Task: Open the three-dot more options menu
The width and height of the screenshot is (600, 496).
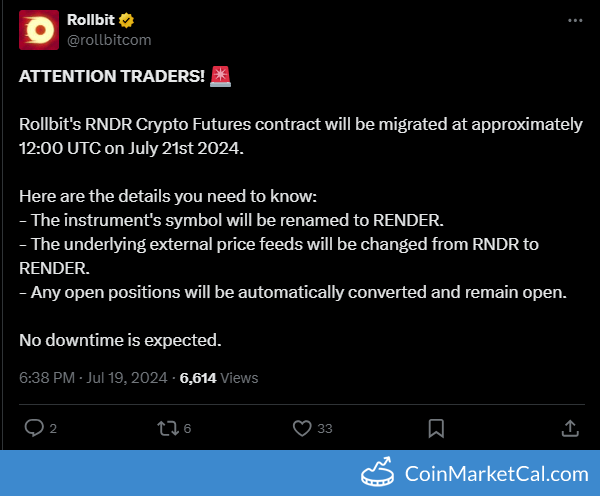Action: pyautogui.click(x=573, y=20)
